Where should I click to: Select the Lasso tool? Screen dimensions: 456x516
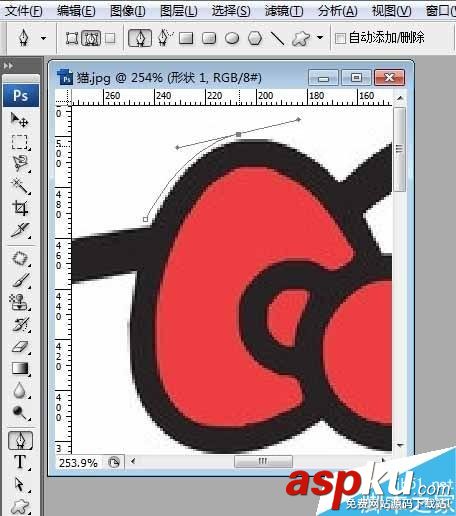[x=20, y=163]
